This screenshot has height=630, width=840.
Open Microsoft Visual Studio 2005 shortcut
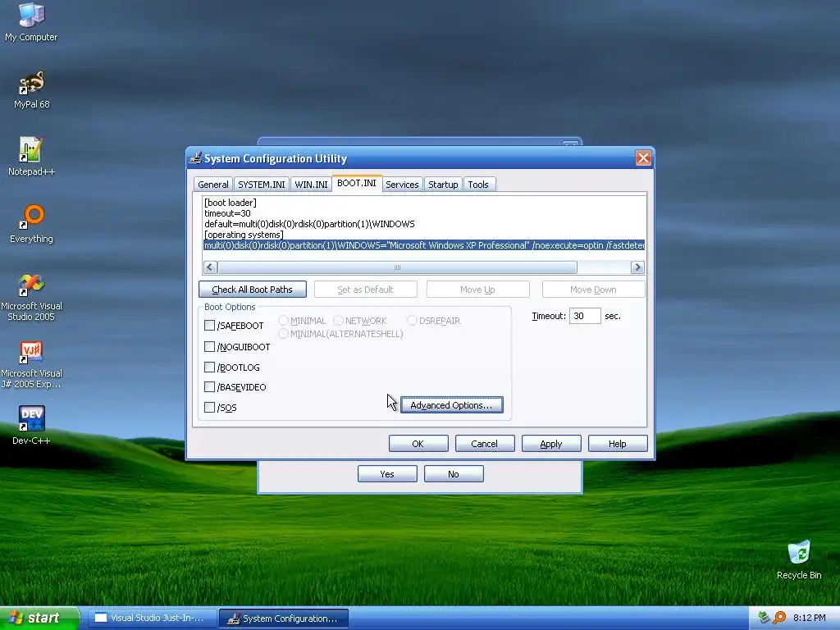point(31,297)
